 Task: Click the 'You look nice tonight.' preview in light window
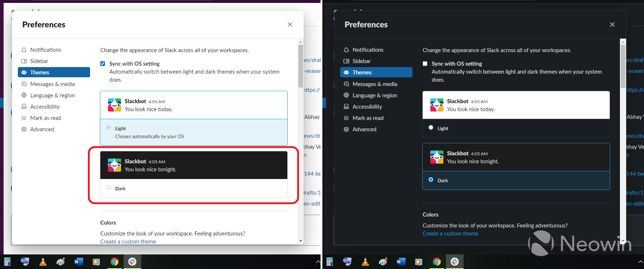pos(194,165)
